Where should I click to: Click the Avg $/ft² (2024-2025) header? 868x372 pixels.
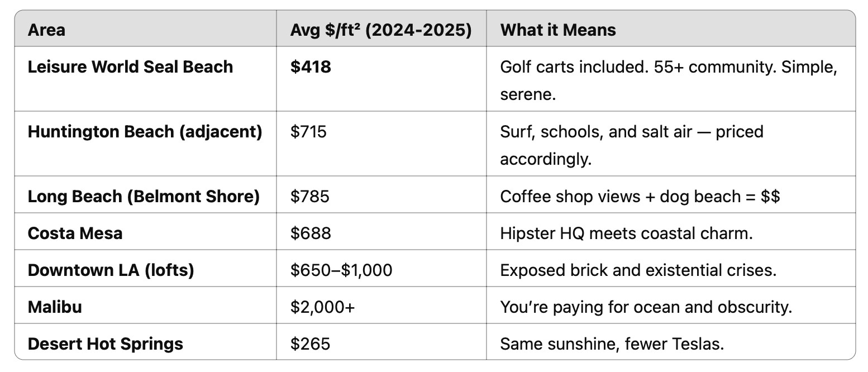click(381, 30)
